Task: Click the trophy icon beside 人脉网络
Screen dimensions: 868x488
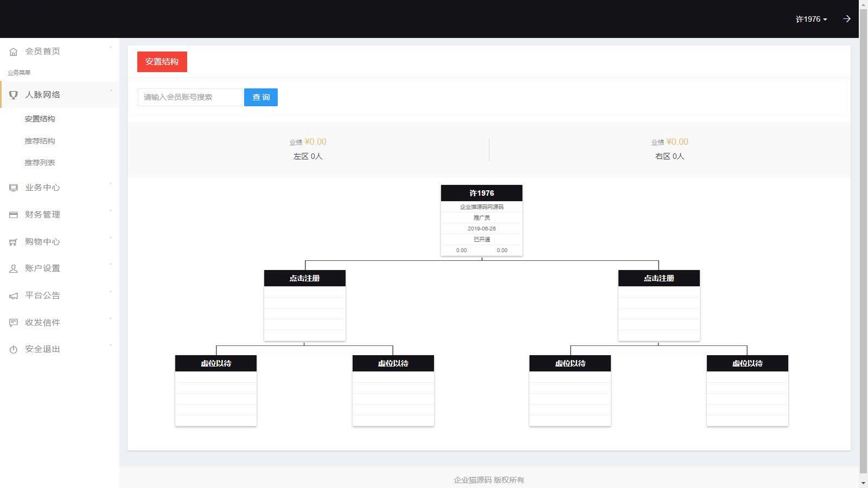Action: [x=14, y=95]
